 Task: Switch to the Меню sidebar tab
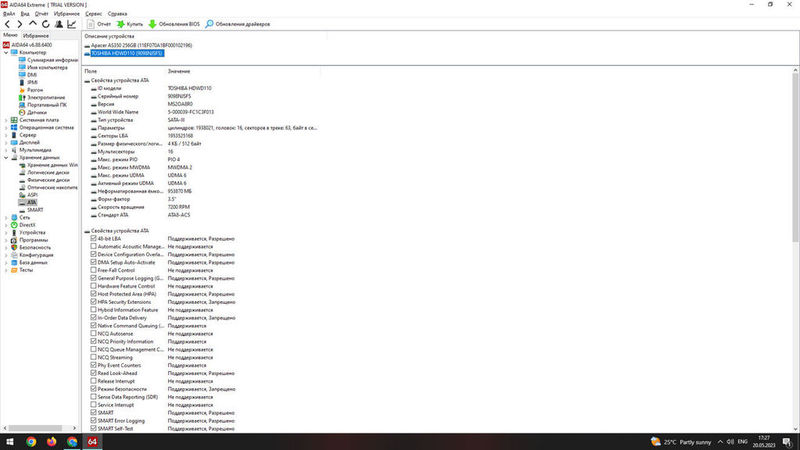point(10,35)
